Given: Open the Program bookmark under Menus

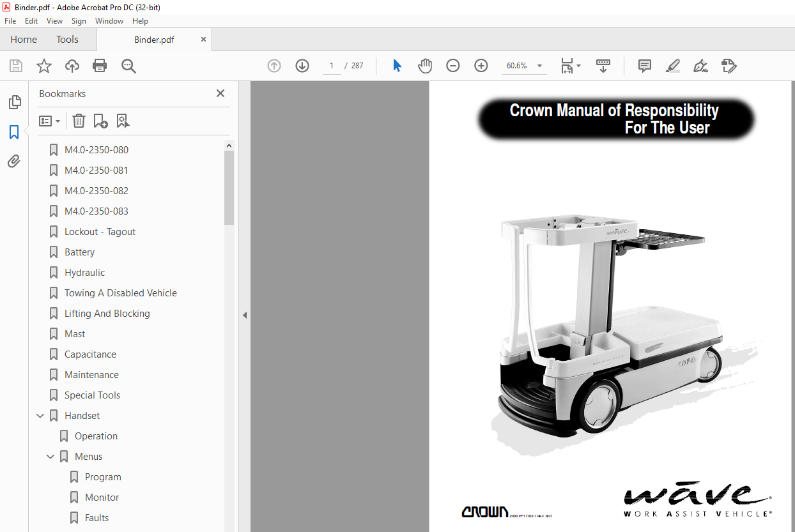Looking at the screenshot, I should pyautogui.click(x=103, y=477).
